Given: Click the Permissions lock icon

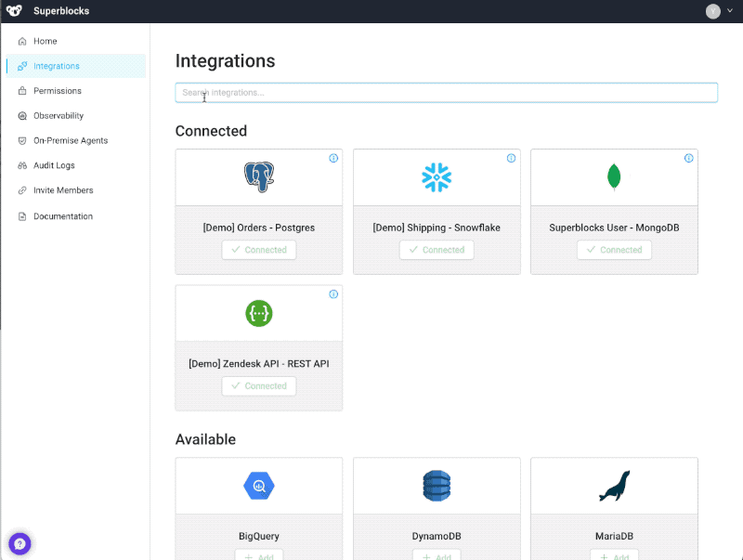Looking at the screenshot, I should click(21, 90).
